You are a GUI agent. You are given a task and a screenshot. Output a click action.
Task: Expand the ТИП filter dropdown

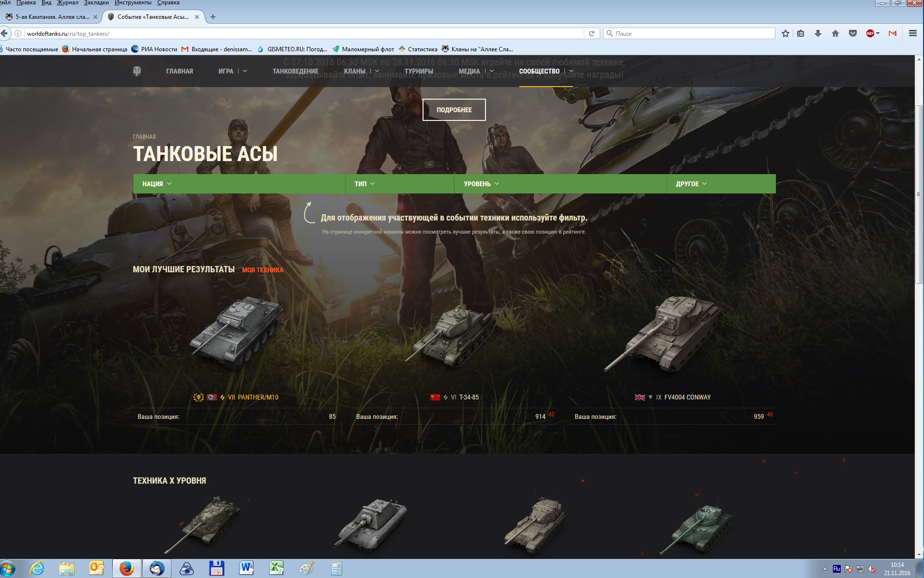click(x=364, y=184)
